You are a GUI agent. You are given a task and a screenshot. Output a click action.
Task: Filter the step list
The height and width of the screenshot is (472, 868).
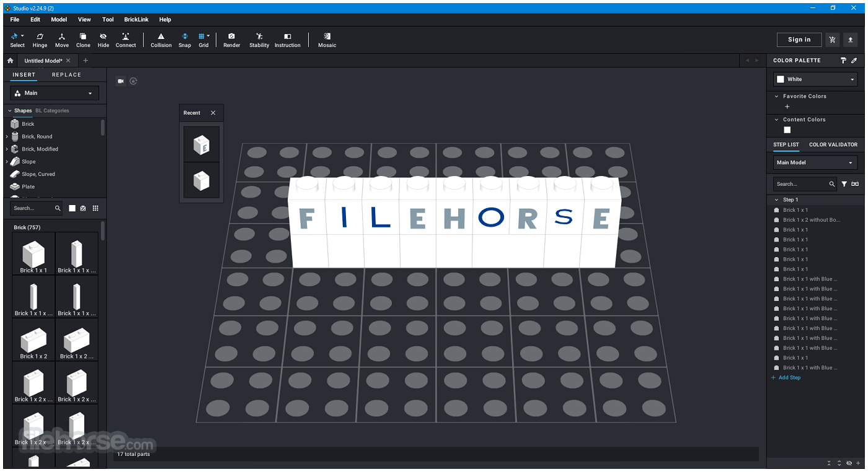844,184
